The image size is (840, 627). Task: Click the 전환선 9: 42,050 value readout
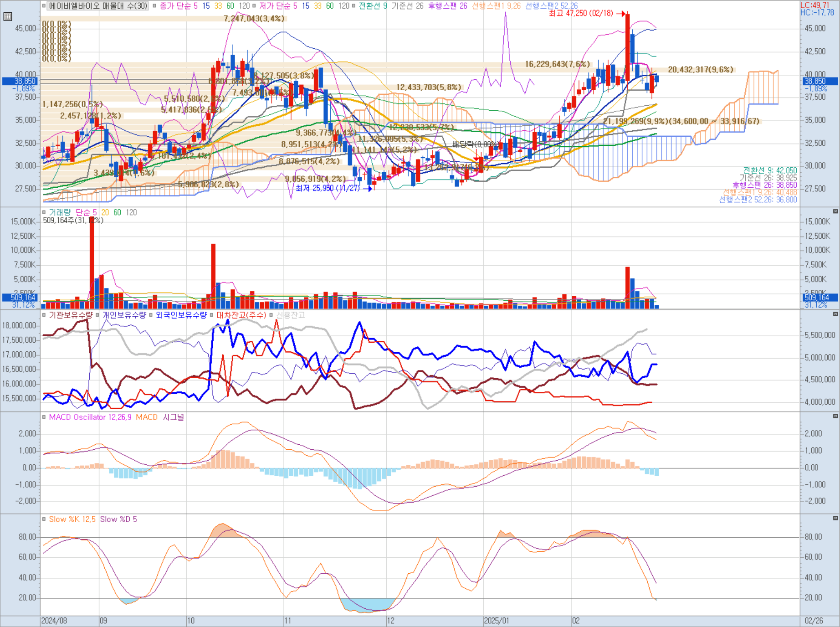[x=770, y=170]
